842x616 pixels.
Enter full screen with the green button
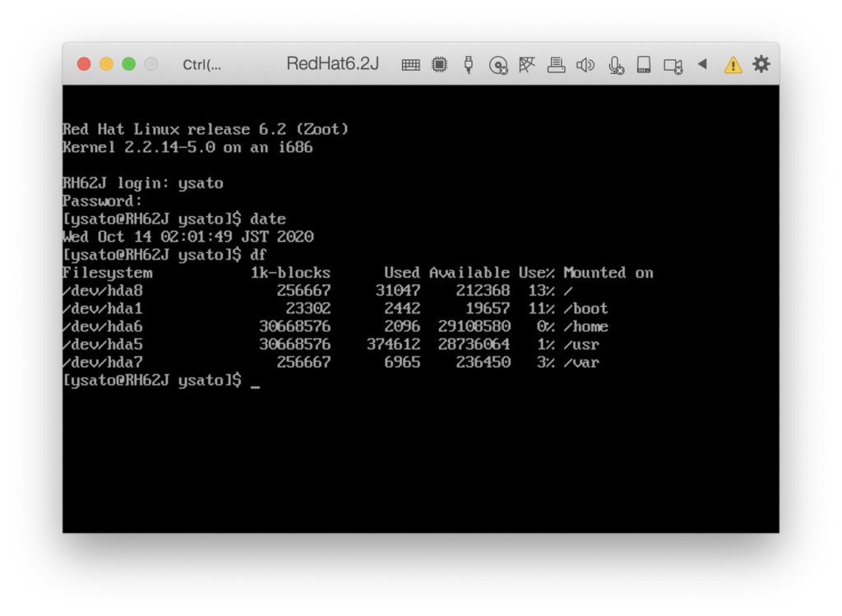pos(128,64)
